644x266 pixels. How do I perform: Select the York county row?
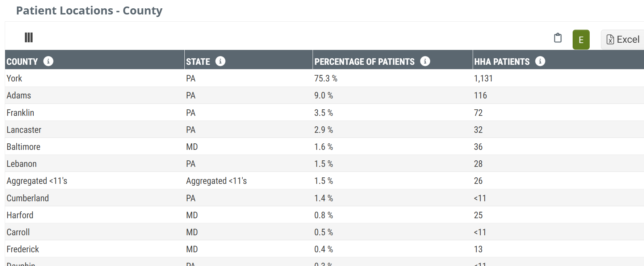click(14, 79)
